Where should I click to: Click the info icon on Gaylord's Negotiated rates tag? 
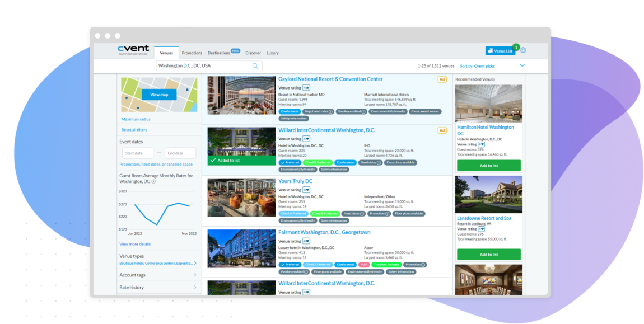point(330,111)
